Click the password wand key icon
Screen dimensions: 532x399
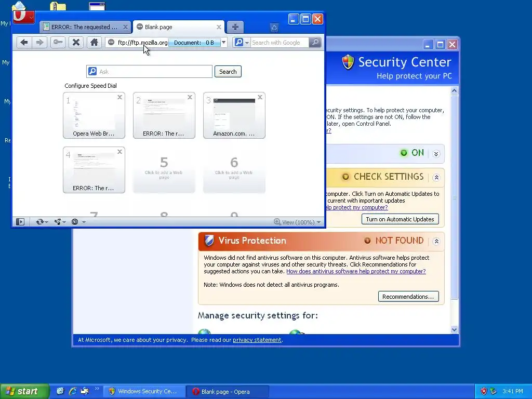pyautogui.click(x=58, y=43)
